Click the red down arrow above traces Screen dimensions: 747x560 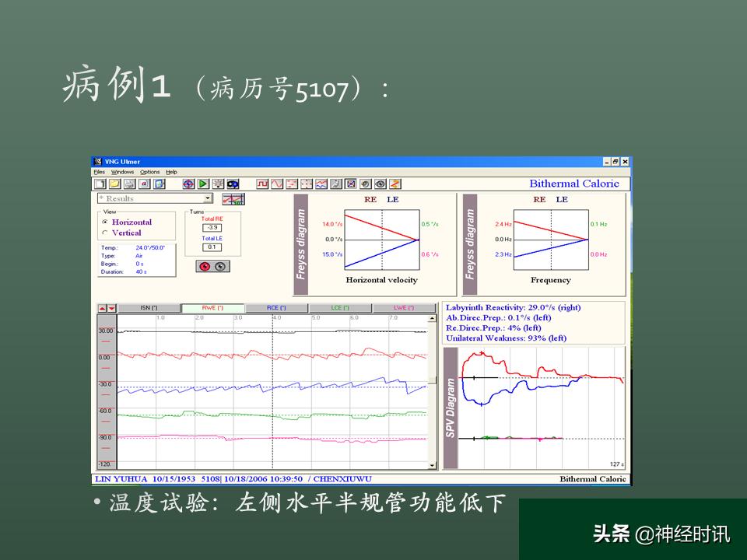pyautogui.click(x=112, y=309)
